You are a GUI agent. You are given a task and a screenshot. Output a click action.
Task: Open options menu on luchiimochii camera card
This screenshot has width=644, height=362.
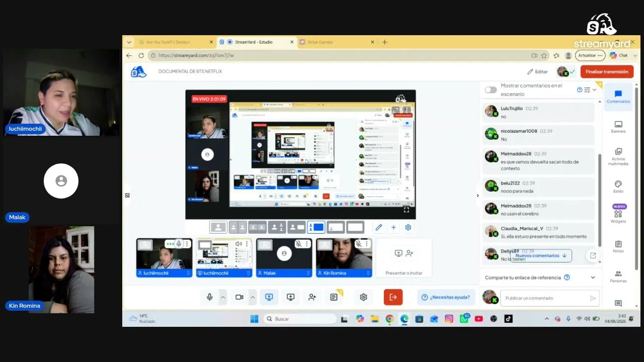187,244
